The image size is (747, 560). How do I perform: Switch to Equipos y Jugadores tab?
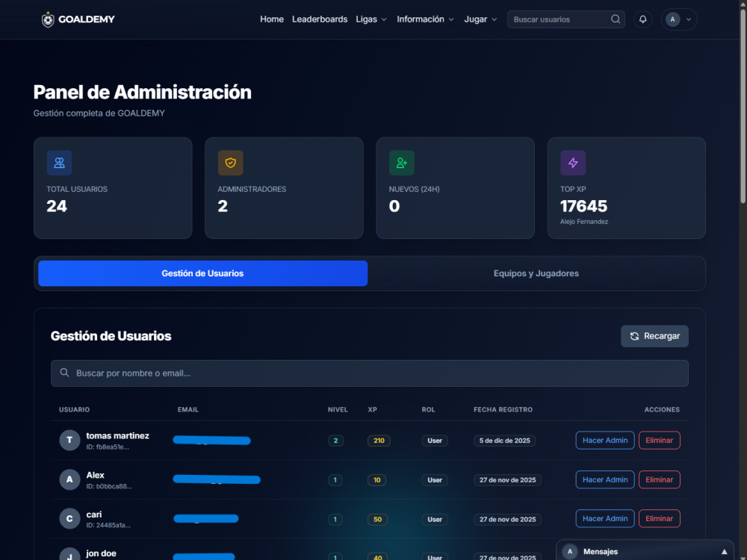click(x=536, y=273)
